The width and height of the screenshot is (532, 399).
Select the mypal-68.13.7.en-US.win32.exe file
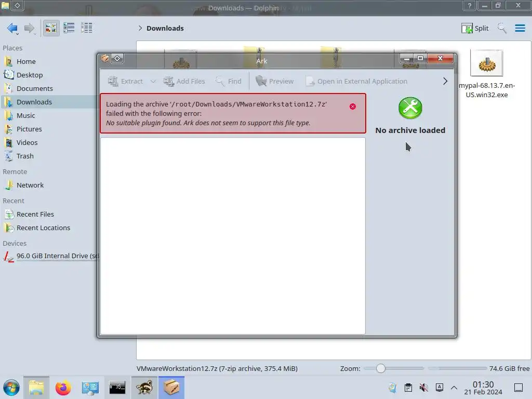486,74
